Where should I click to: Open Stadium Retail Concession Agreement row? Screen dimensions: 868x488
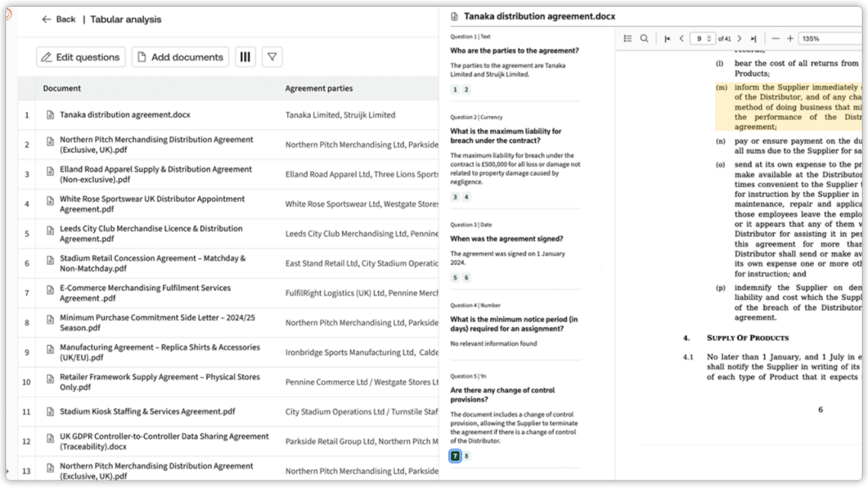click(x=153, y=263)
